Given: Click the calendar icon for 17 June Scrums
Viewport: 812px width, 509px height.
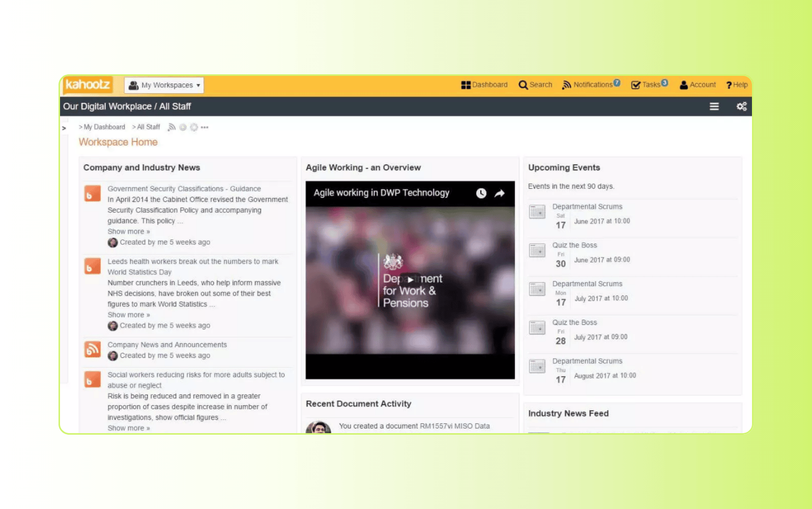Looking at the screenshot, I should (x=537, y=212).
